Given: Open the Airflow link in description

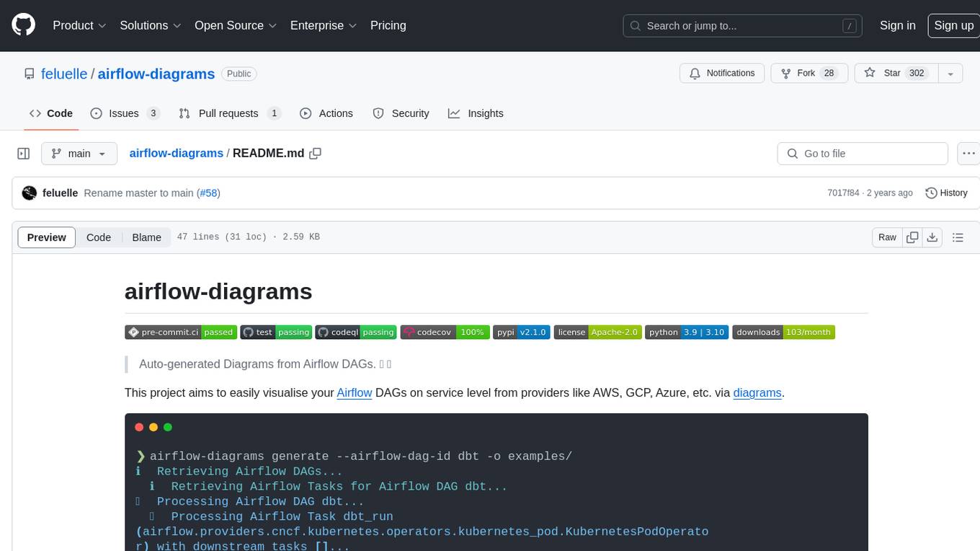Looking at the screenshot, I should pyautogui.click(x=355, y=393).
